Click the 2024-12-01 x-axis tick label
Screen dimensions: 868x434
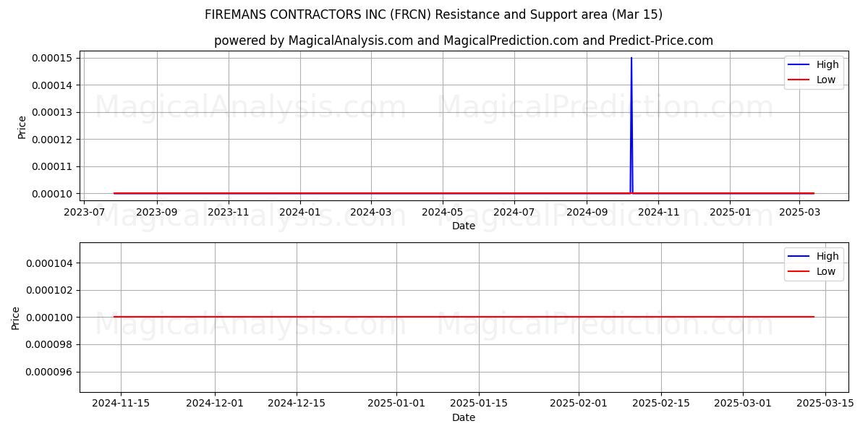(215, 404)
